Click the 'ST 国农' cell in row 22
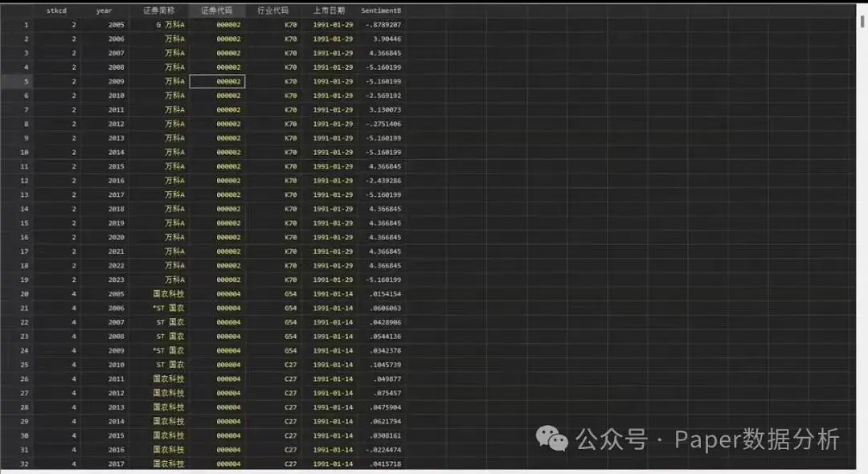The image size is (868, 474). [x=170, y=322]
